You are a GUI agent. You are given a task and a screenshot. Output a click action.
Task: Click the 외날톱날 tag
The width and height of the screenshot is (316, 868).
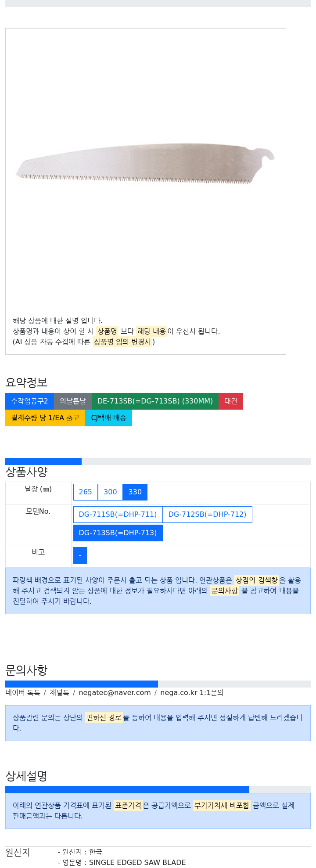tap(73, 401)
